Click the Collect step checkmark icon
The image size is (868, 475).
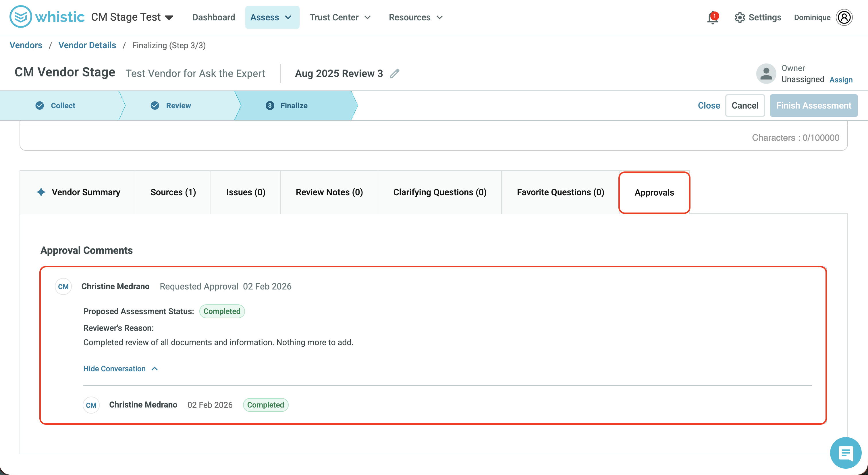point(40,105)
